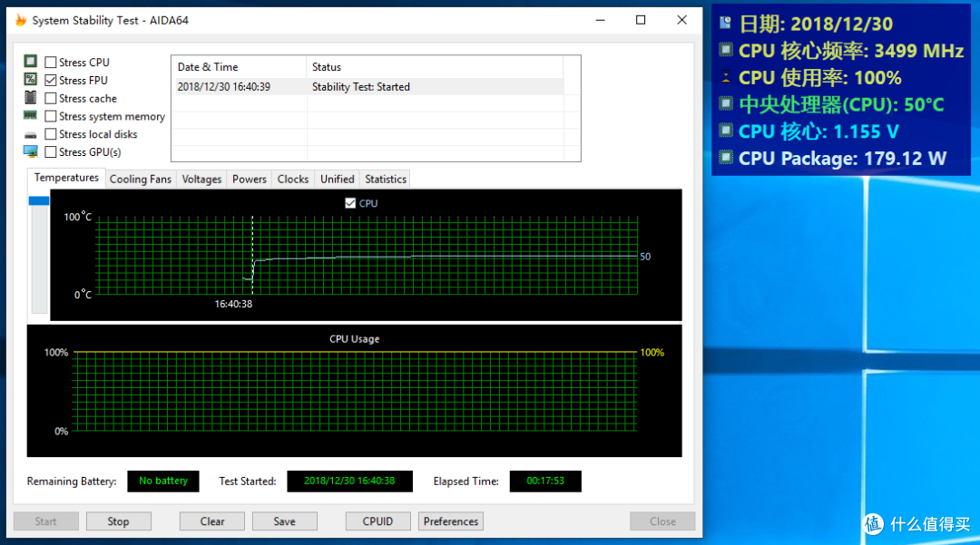Open the Cooling Fans tab
The image size is (980, 545).
[x=140, y=180]
